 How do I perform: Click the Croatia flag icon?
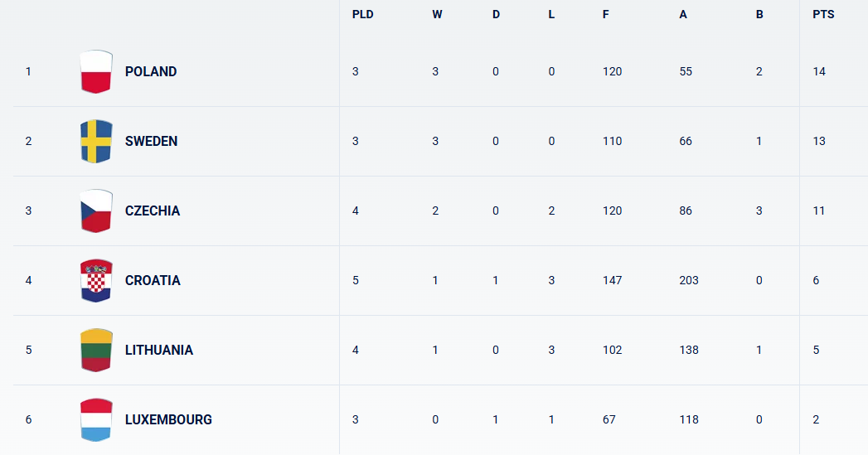[96, 281]
